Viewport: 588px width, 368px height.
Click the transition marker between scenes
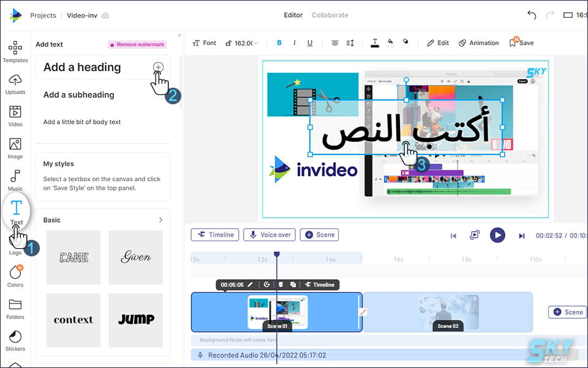[x=363, y=312]
